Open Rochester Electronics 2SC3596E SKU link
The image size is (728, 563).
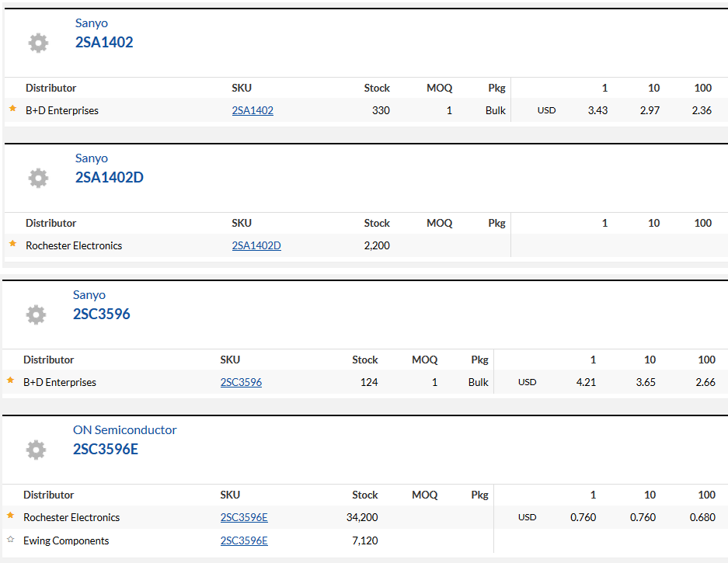[x=244, y=517]
